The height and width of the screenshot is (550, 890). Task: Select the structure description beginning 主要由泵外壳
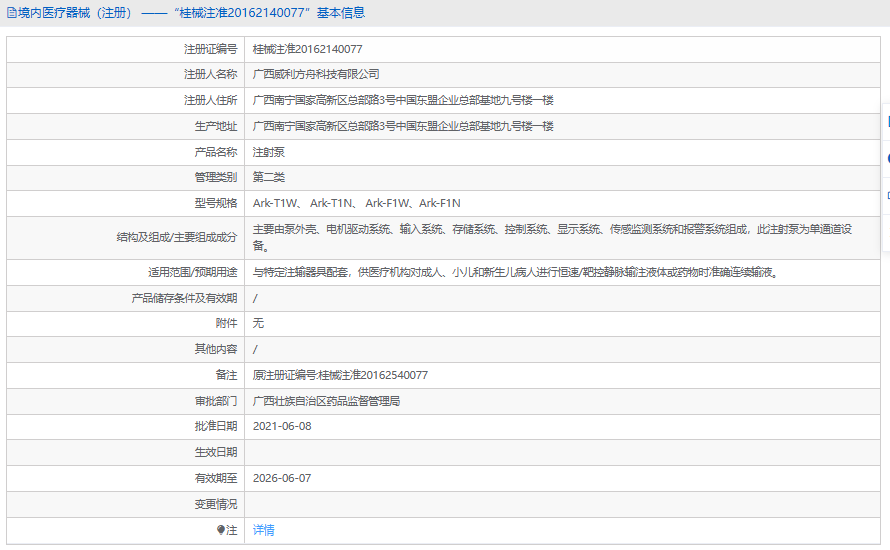(552, 237)
